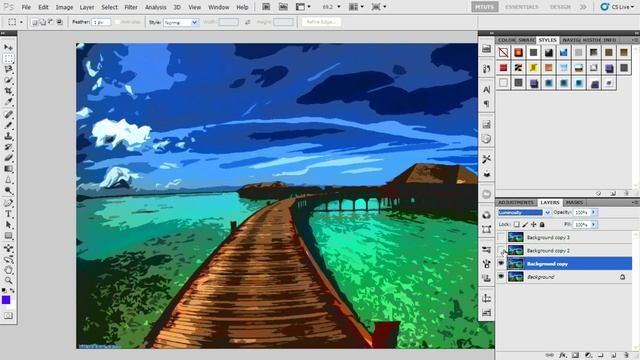The width and height of the screenshot is (640, 360).
Task: Select the Path Selection tool
Action: click(x=8, y=225)
